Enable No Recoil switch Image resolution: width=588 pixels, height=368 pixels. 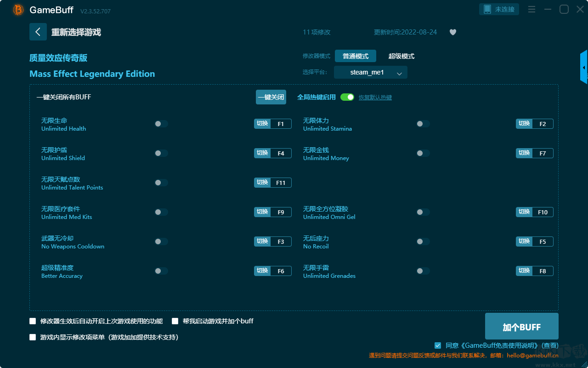[423, 241]
